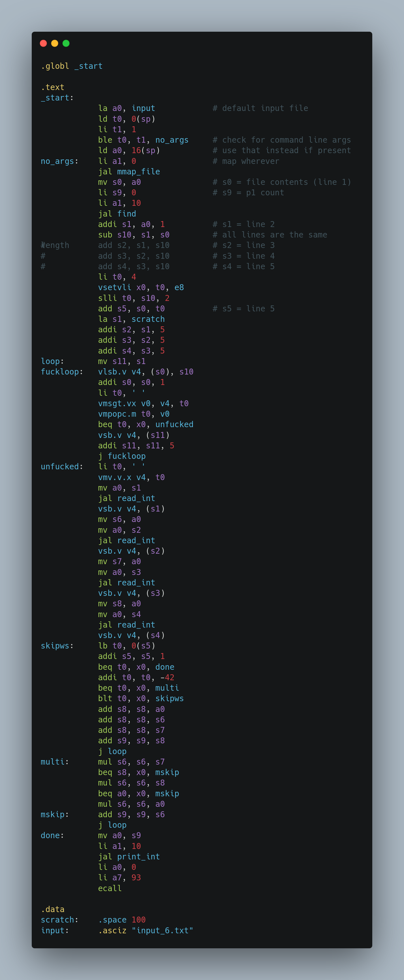Click the ".text" section directive
This screenshot has height=980, width=404.
click(52, 87)
